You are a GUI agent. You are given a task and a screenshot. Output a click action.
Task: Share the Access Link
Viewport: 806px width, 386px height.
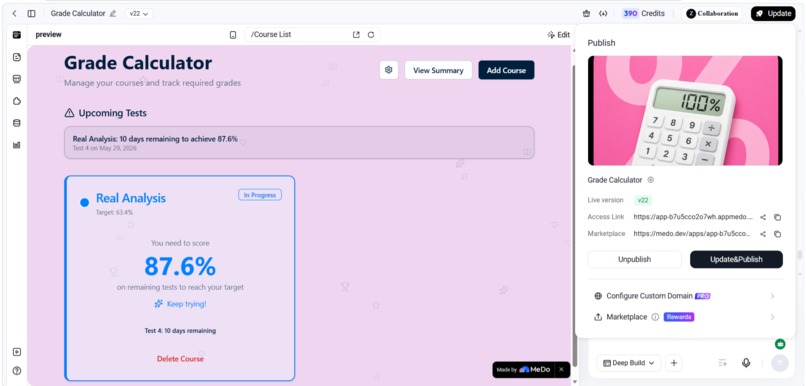[x=763, y=217]
